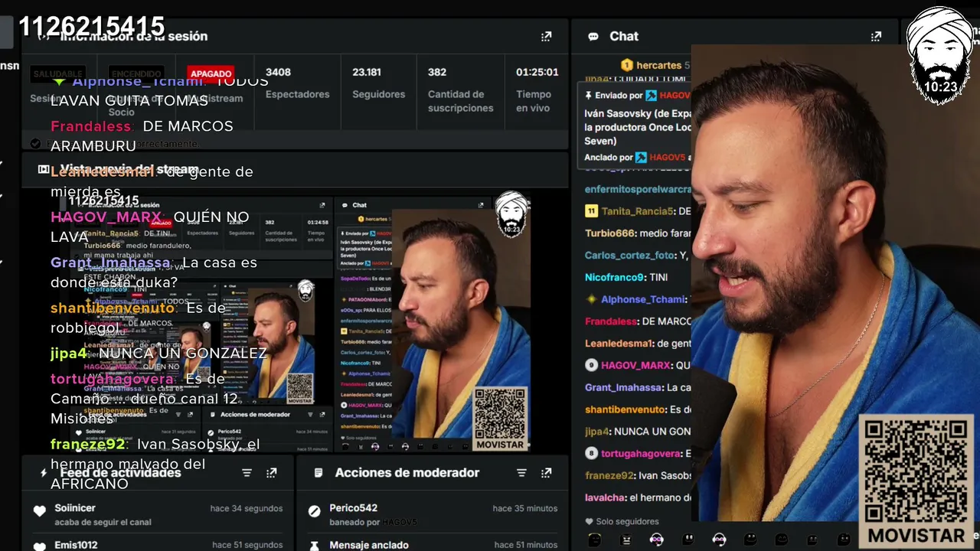
Task: Open Soiinicer follow activity entry
Action: click(x=158, y=514)
